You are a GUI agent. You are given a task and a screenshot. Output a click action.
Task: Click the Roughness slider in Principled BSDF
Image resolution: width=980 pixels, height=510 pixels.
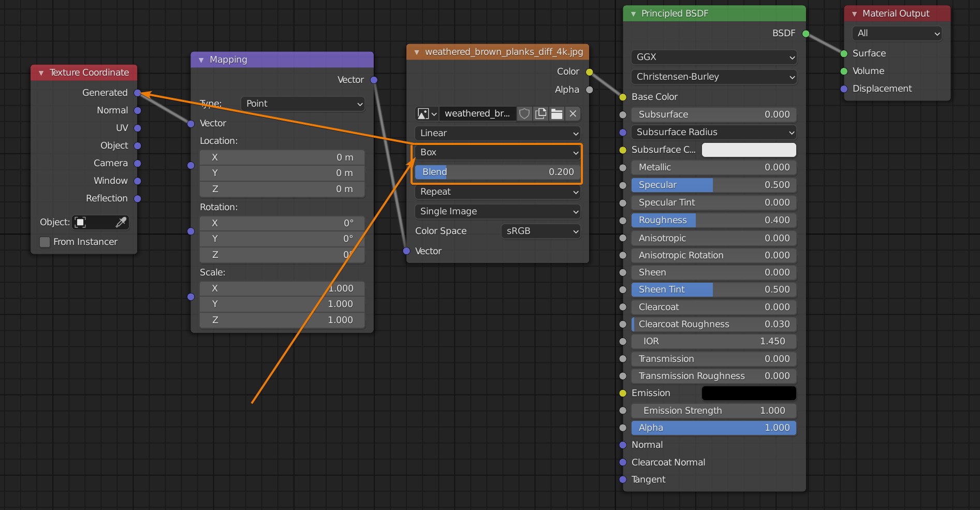pyautogui.click(x=714, y=220)
